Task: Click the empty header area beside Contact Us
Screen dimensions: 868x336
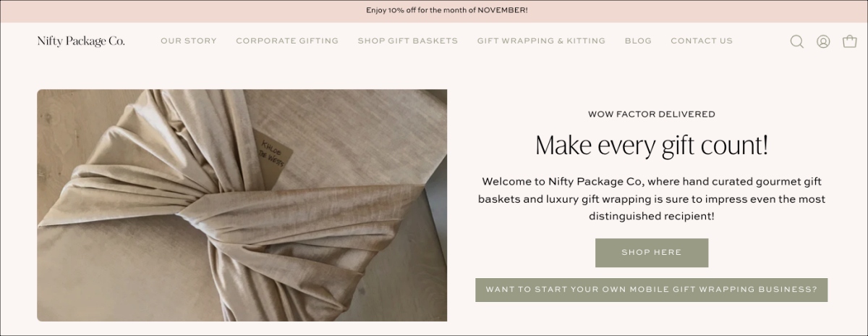Action: click(761, 41)
